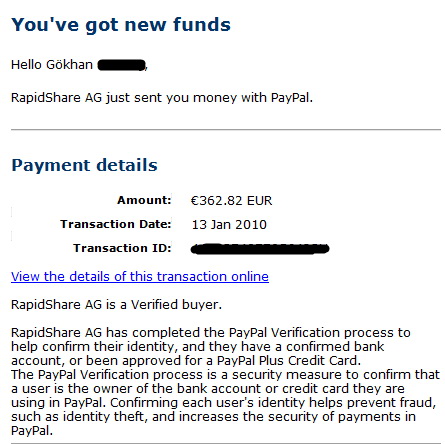The image size is (445, 444).
Task: Click the 'Transaction ID:' label
Action: pyautogui.click(x=122, y=248)
